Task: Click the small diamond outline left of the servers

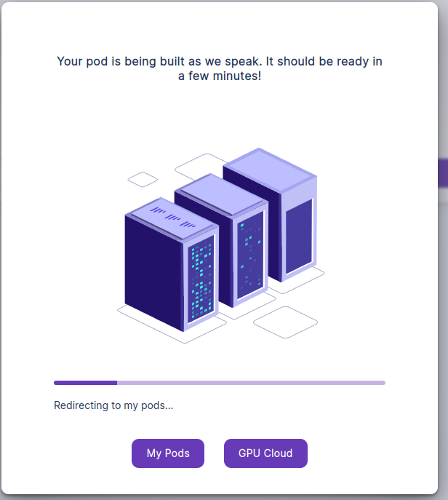Action: [143, 179]
